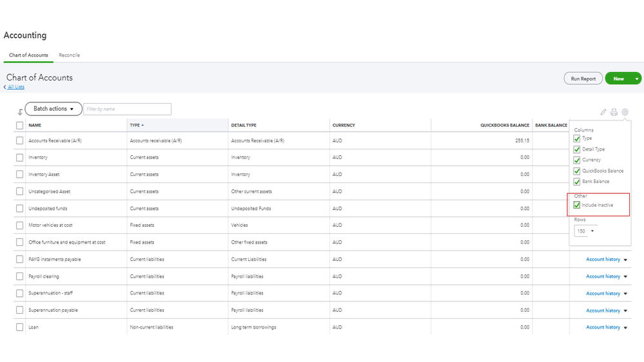Tick the select-all checkbox in header row
Viewport: 644px width, 362px height.
pos(20,125)
